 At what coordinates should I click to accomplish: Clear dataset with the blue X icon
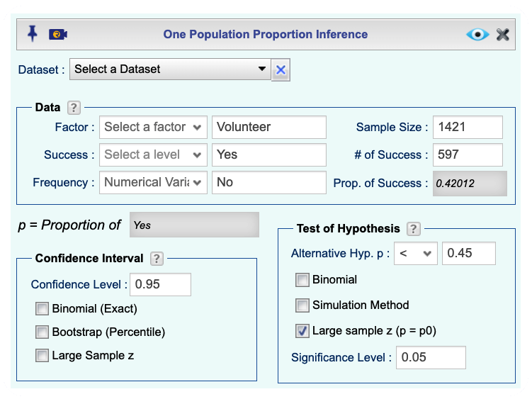(281, 70)
